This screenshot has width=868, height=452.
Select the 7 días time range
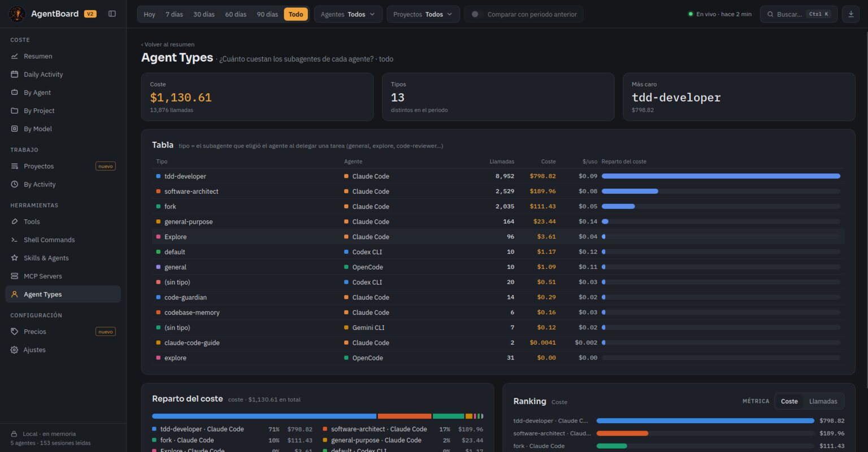point(174,14)
